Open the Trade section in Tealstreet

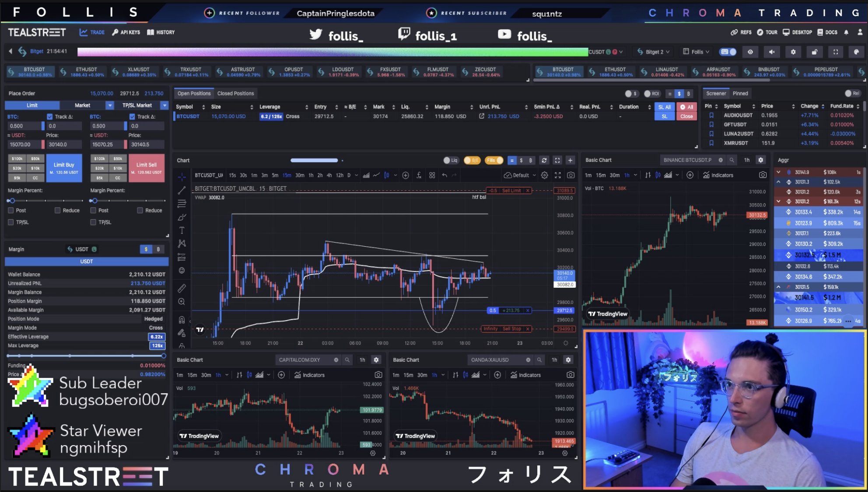click(x=92, y=32)
